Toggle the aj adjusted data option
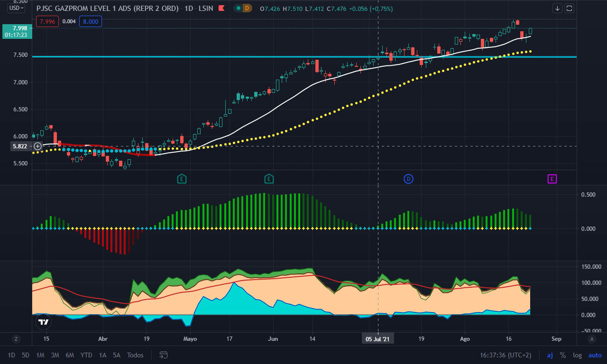Viewport: 607px width, 364px height. pos(550,355)
